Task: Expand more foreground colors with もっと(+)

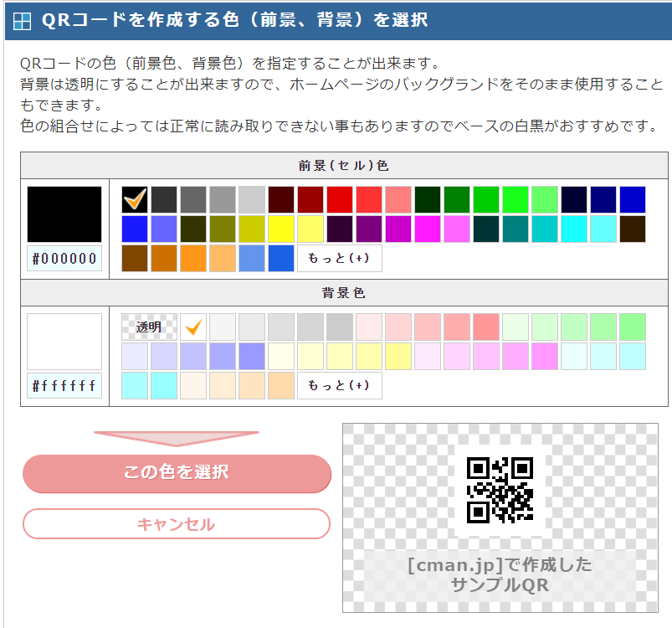Action: pos(340,258)
